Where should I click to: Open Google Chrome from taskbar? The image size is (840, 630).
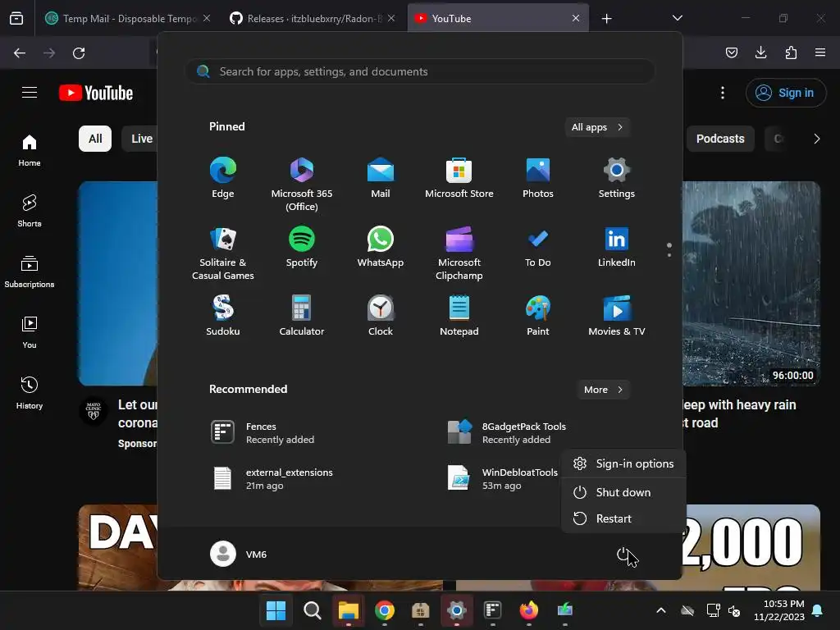(384, 610)
